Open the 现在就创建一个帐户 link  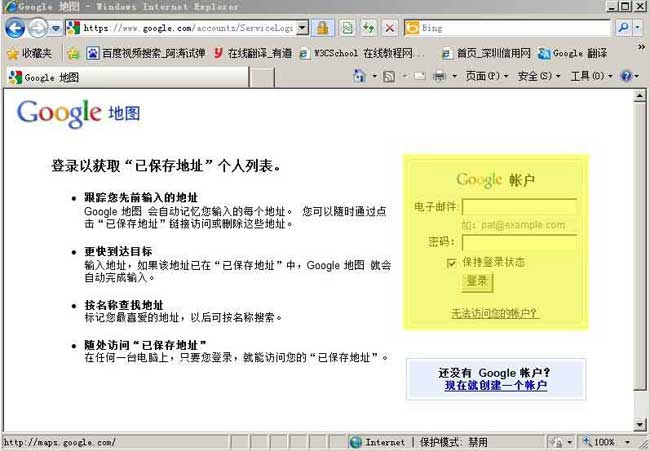(x=496, y=386)
